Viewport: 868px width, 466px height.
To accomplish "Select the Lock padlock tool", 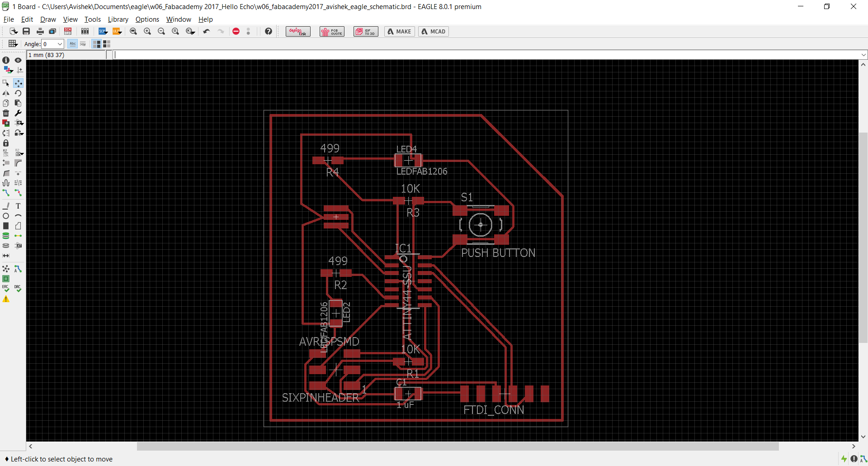I will (x=6, y=143).
